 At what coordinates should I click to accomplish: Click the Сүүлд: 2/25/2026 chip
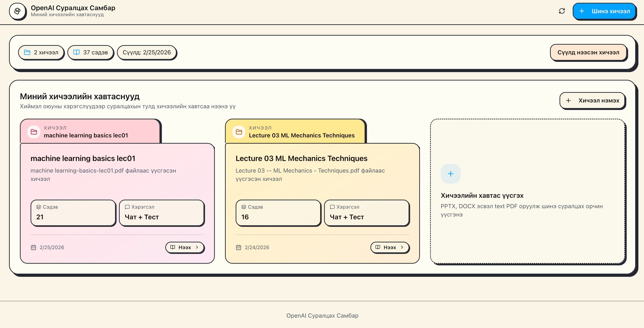[x=147, y=53]
